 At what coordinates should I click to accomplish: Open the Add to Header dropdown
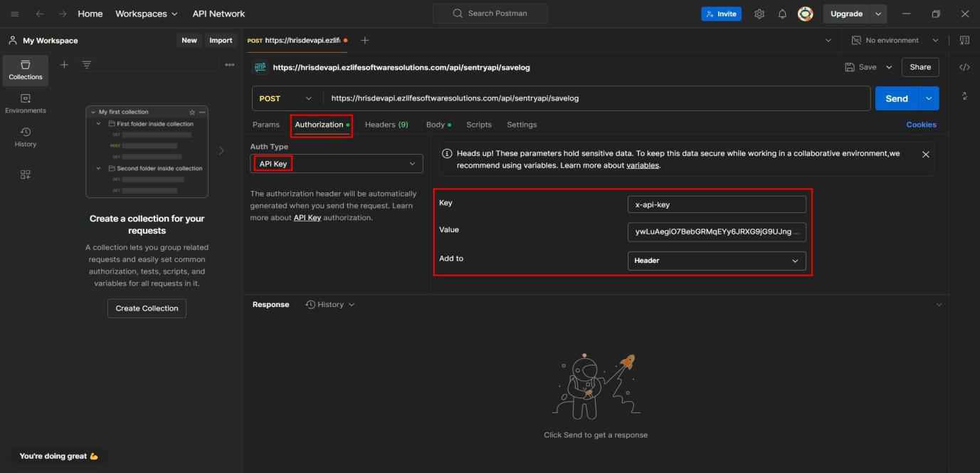click(717, 261)
